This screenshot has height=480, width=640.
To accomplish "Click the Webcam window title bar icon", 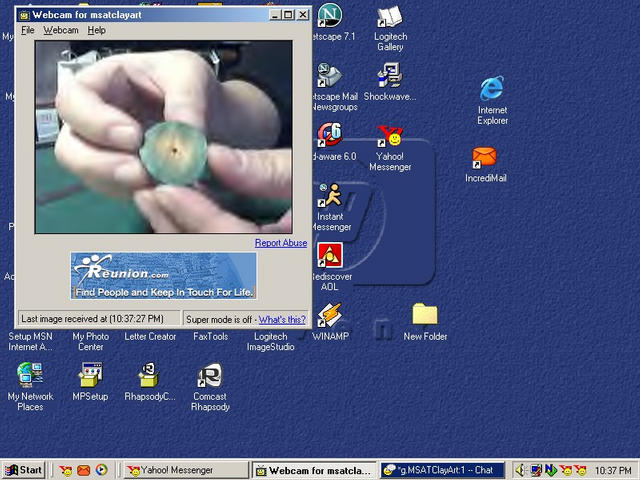I will [x=24, y=16].
